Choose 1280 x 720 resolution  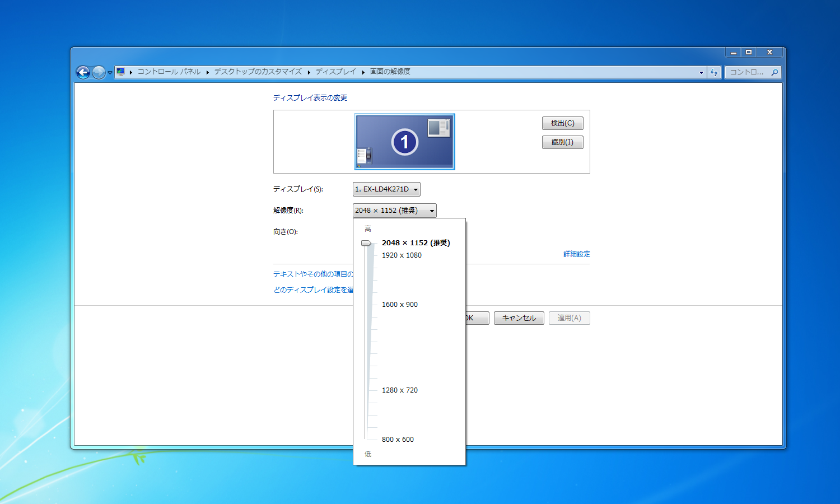pyautogui.click(x=400, y=390)
